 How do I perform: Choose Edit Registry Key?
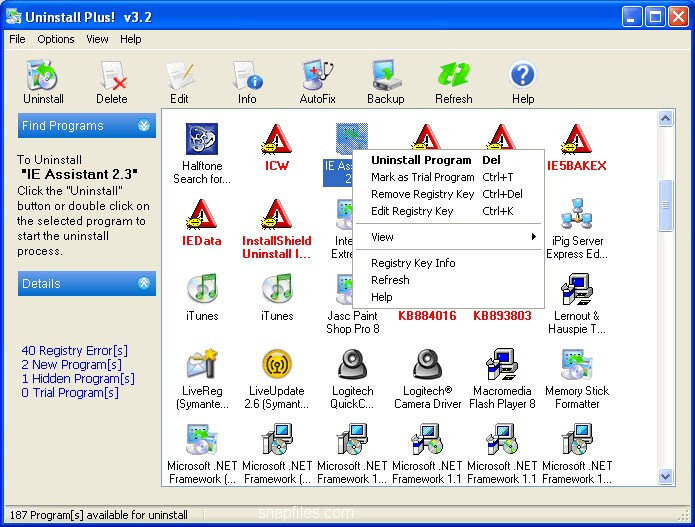pyautogui.click(x=448, y=211)
